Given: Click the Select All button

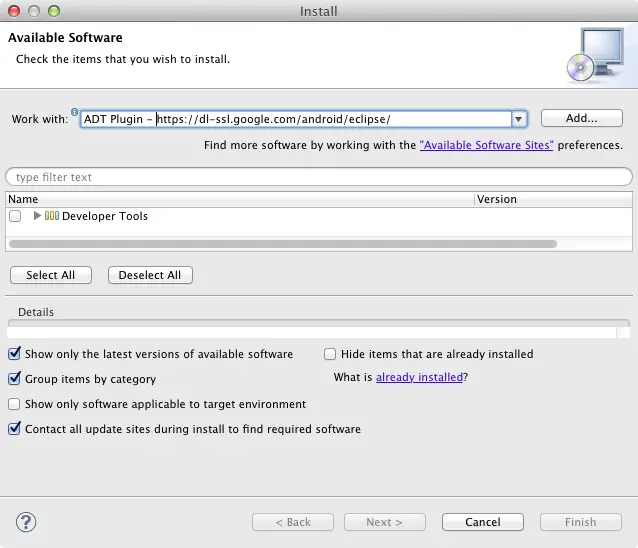Looking at the screenshot, I should 51,275.
